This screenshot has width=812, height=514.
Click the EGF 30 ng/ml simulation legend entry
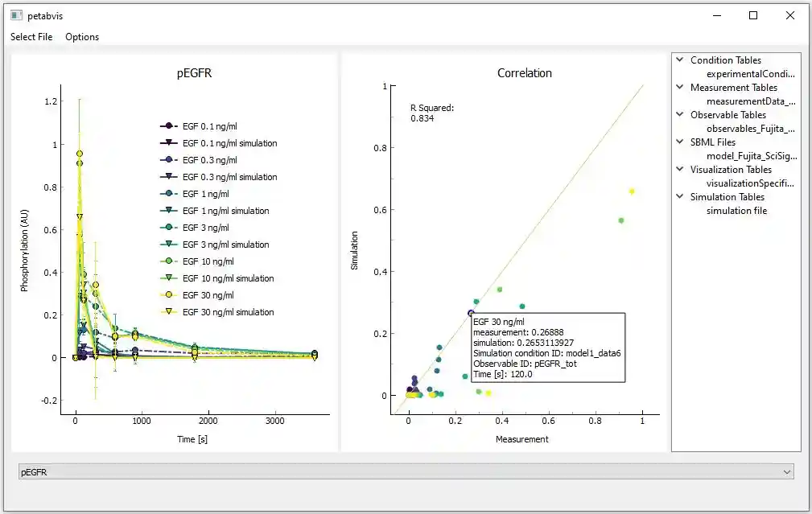click(x=217, y=312)
